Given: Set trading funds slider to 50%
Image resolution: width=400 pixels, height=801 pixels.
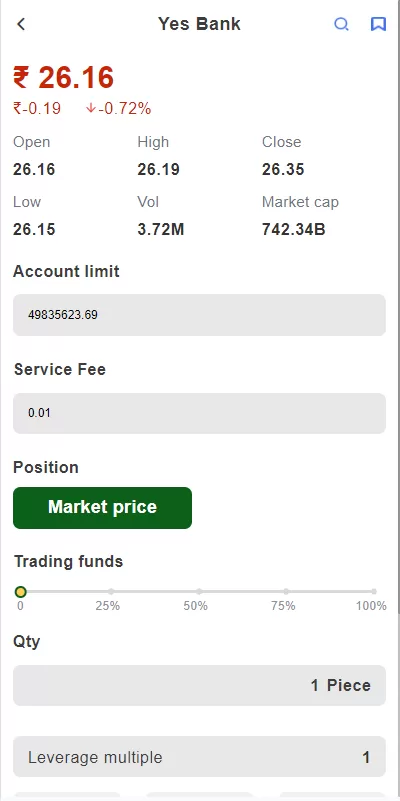Looking at the screenshot, I should pos(199,592).
